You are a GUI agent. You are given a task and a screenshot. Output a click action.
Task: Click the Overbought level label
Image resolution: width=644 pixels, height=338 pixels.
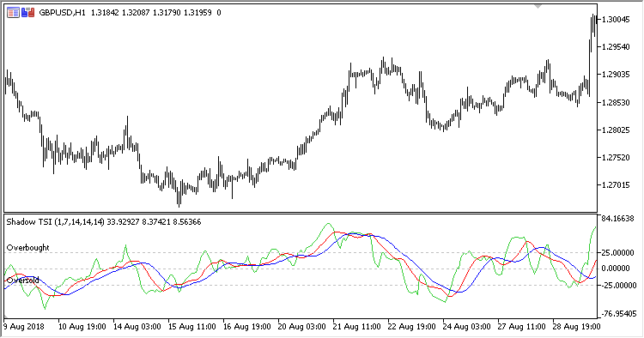click(x=28, y=248)
